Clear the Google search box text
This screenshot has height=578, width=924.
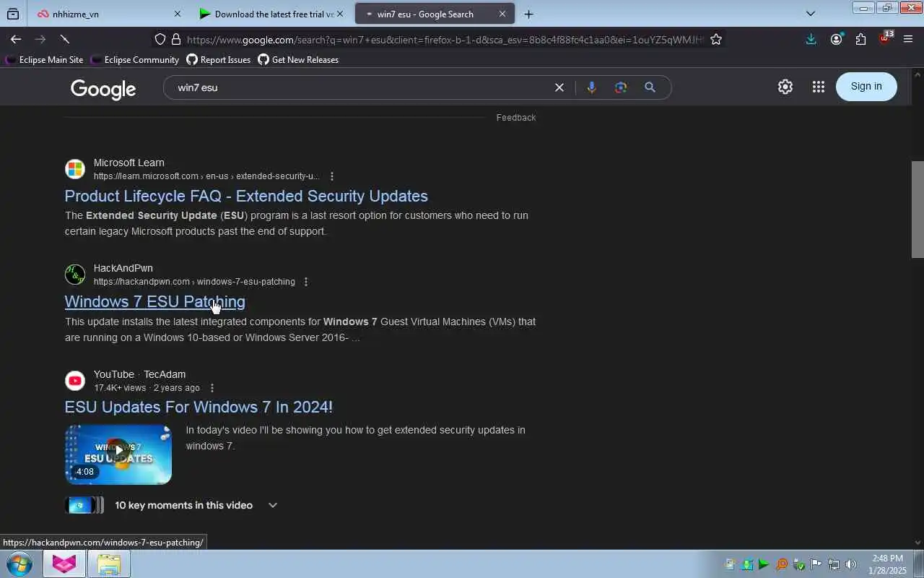(559, 87)
